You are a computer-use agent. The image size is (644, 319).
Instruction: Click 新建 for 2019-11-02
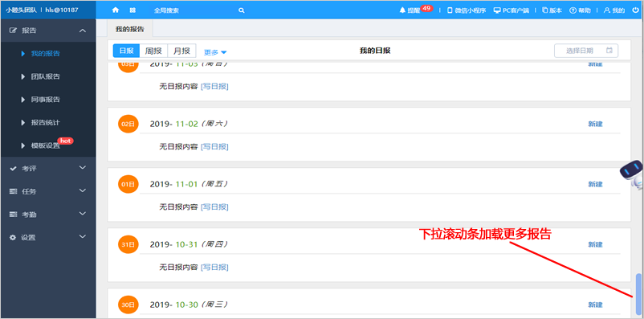[595, 124]
